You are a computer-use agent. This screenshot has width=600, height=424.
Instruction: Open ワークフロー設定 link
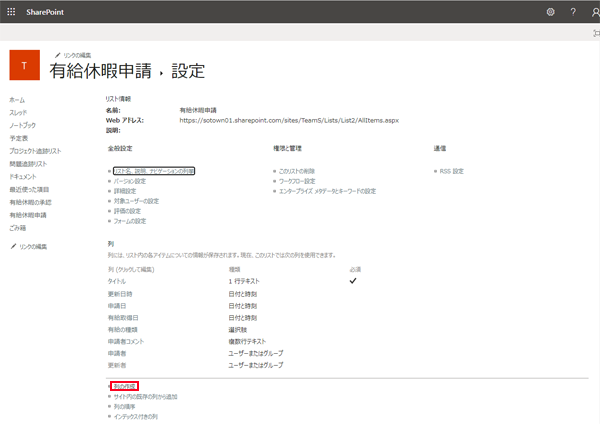(x=297, y=181)
